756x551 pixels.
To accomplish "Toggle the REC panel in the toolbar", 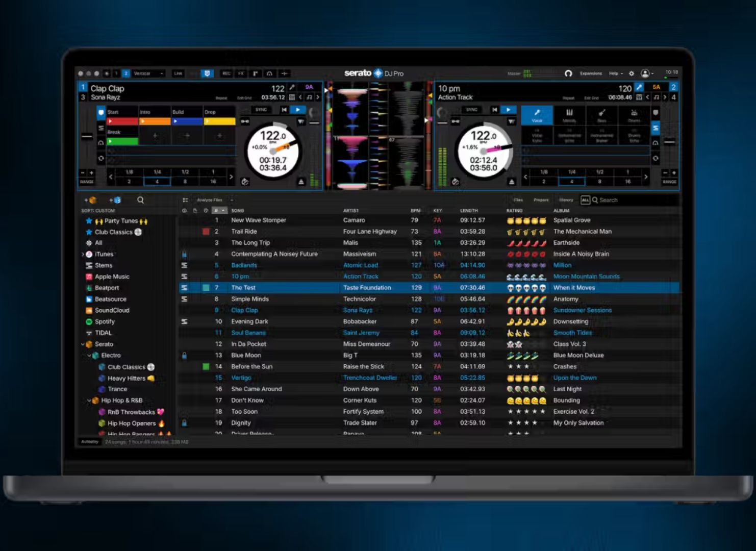I will tap(226, 73).
